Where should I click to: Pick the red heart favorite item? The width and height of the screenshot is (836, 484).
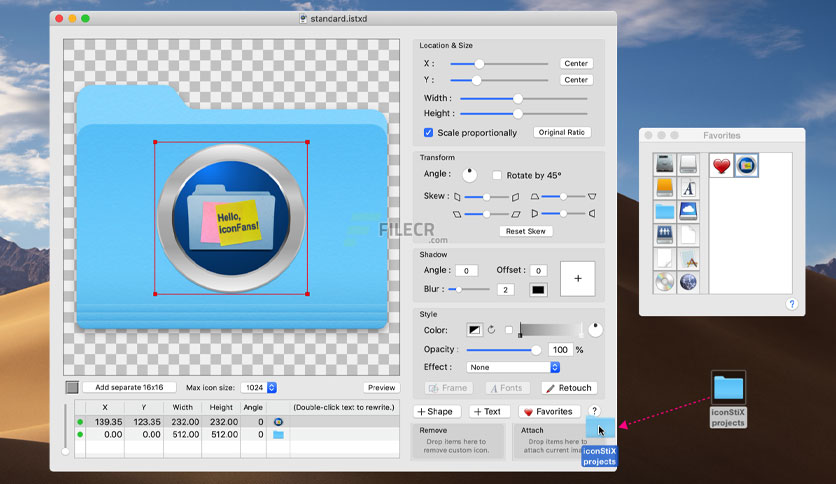721,166
